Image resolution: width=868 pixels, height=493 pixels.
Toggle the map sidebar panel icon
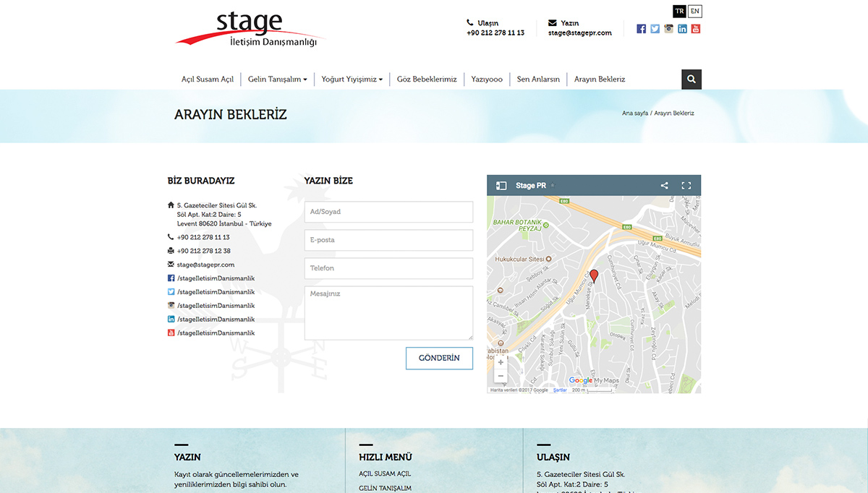[x=501, y=186]
